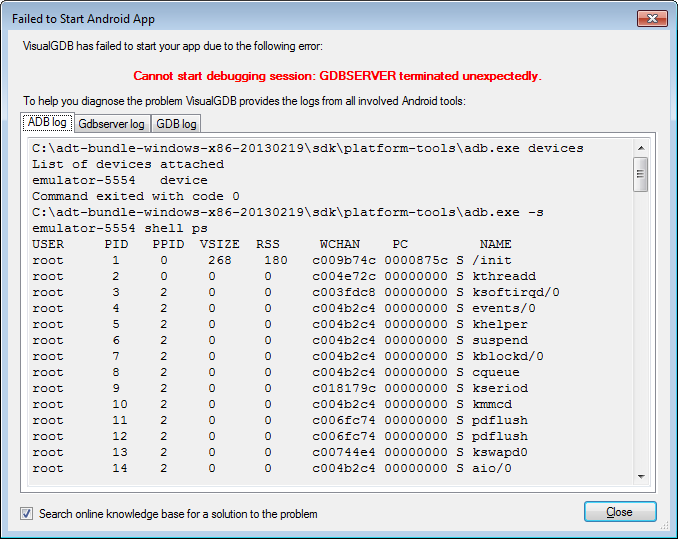This screenshot has width=678, height=539.
Task: Click the ksoftirqd/0 process row
Action: tap(296, 292)
